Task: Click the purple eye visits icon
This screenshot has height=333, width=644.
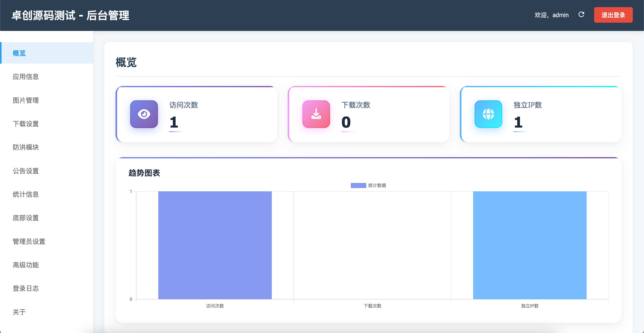Action: [144, 114]
